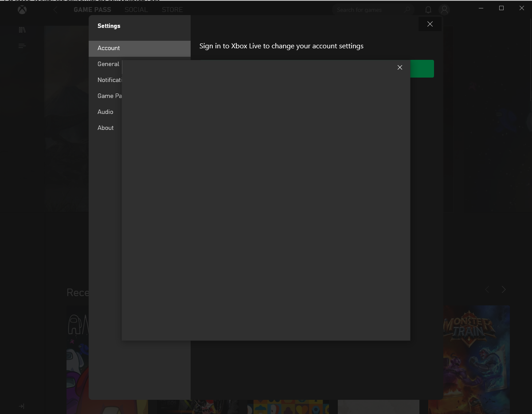Click the search magnifier icon
This screenshot has width=532, height=414.
[x=407, y=10]
